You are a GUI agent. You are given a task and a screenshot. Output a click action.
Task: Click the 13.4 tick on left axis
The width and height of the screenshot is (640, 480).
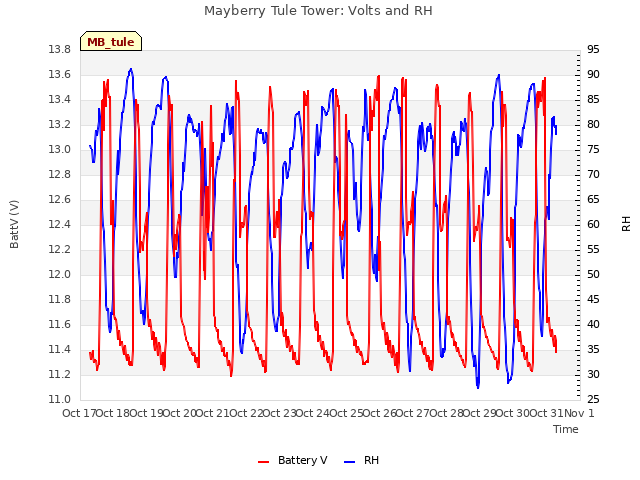coord(60,100)
